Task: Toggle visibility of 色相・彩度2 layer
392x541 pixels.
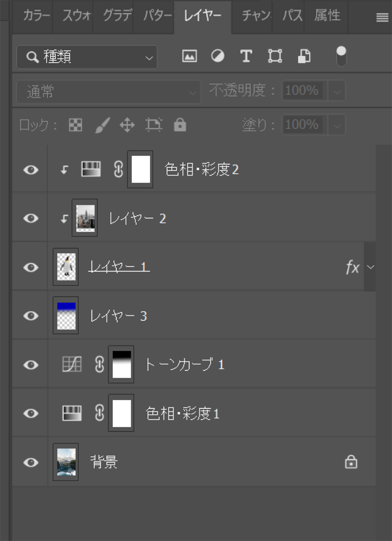Action: pos(30,170)
